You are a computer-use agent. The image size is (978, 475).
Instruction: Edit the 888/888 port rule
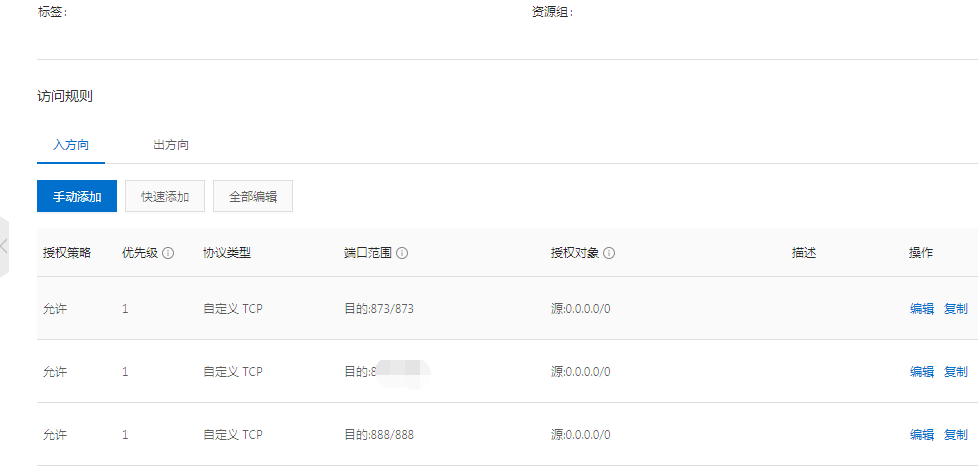922,434
